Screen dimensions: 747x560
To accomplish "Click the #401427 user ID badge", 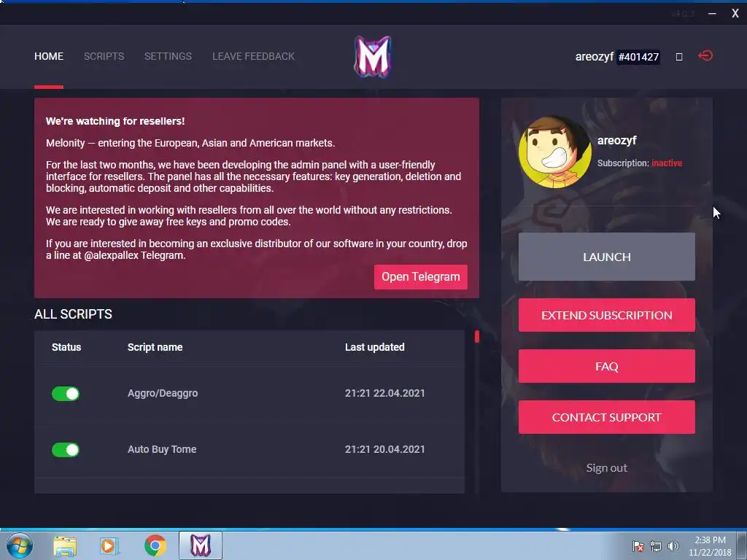I will [638, 57].
